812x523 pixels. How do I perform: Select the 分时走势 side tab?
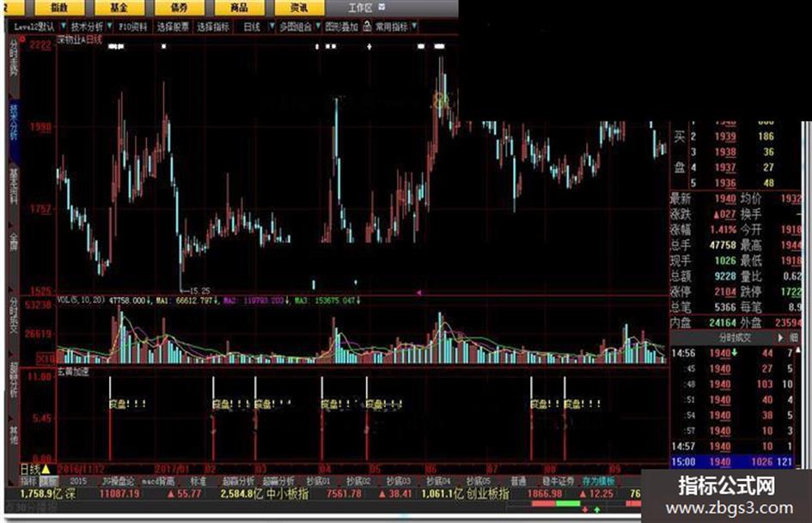pyautogui.click(x=13, y=59)
